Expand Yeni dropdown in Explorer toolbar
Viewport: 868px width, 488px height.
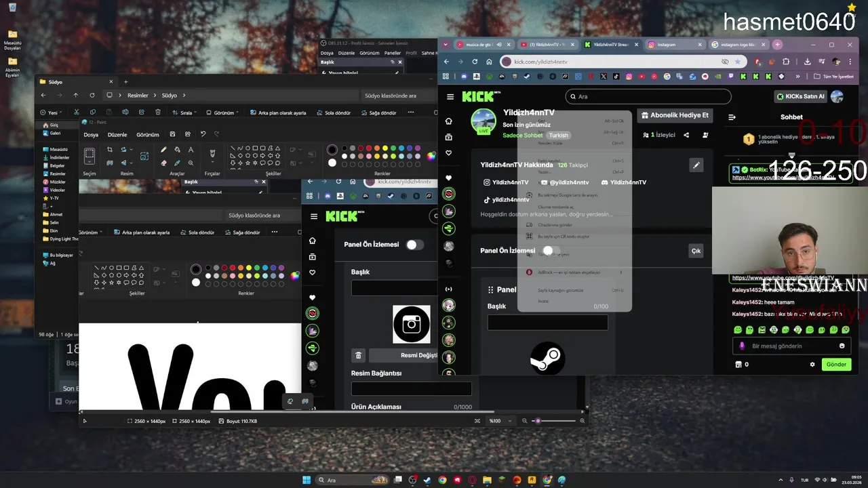pos(52,113)
